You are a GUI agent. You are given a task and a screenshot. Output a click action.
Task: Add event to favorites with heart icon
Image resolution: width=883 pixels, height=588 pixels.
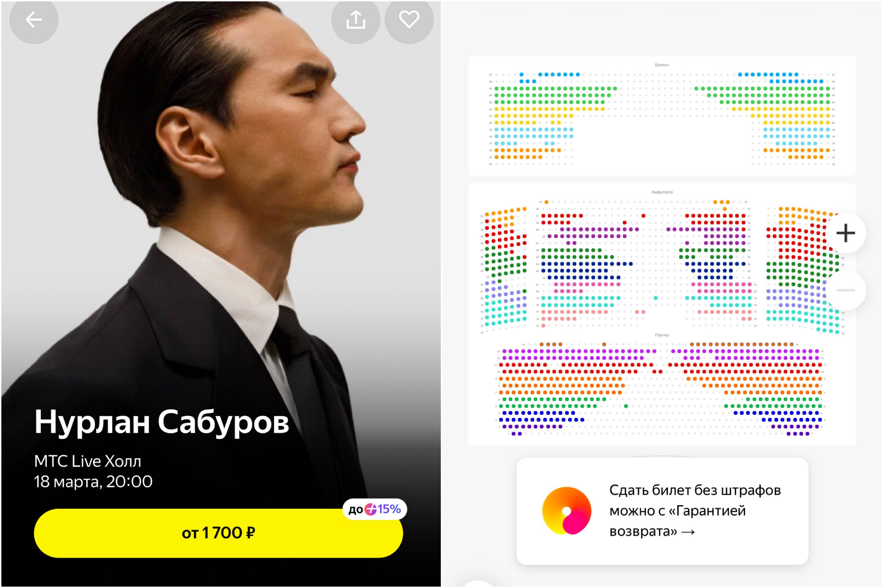(409, 20)
